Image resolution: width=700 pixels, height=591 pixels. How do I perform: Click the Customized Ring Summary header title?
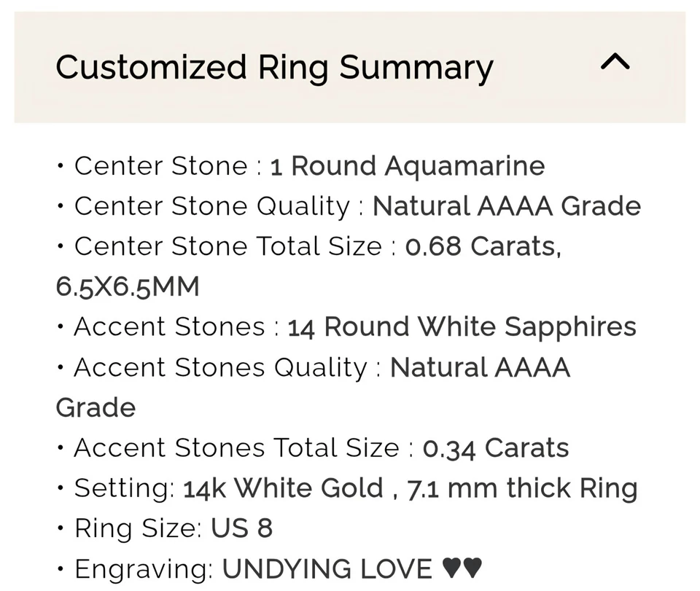tap(274, 67)
